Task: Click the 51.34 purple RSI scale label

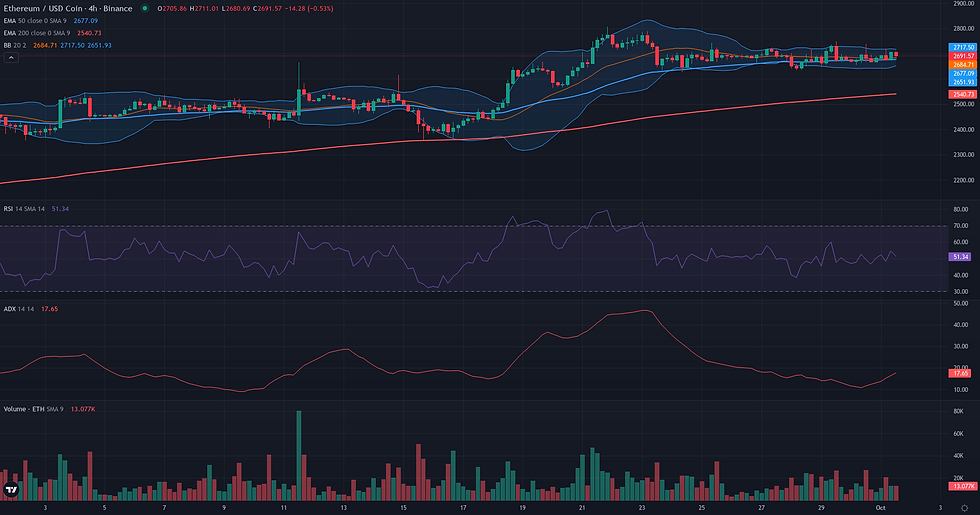Action: tap(960, 257)
